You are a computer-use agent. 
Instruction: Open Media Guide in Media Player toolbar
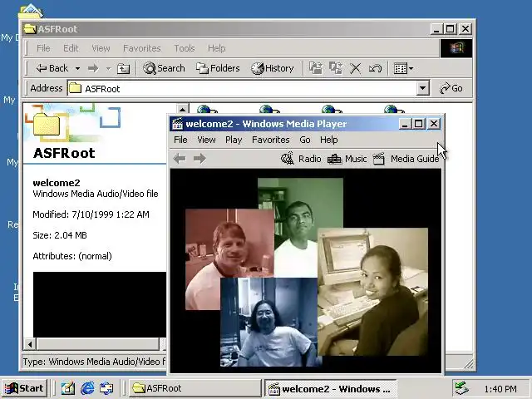pyautogui.click(x=406, y=159)
